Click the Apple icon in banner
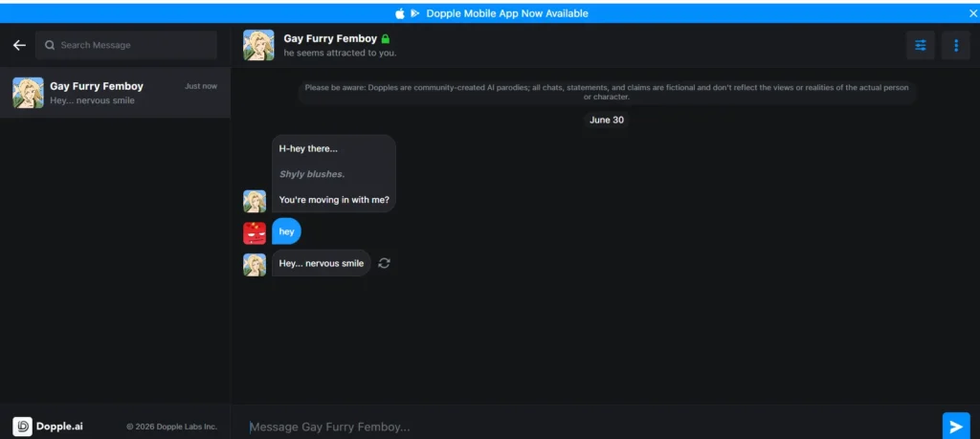This screenshot has height=439, width=980. 400,13
